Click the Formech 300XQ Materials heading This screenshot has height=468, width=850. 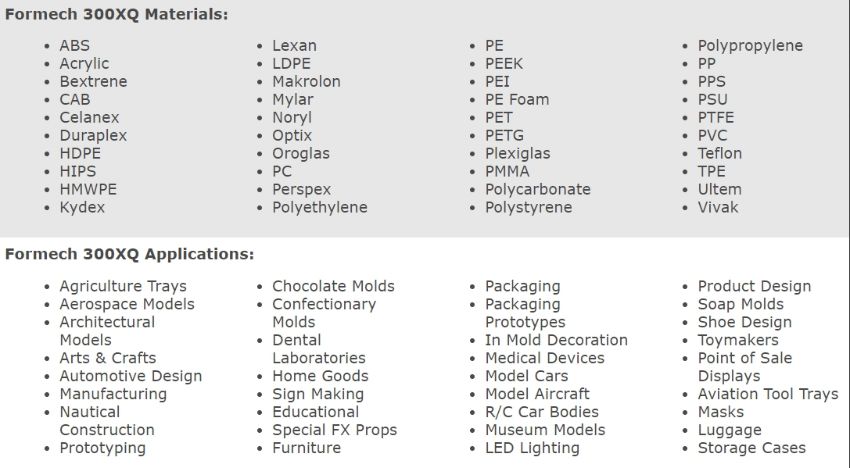[117, 14]
